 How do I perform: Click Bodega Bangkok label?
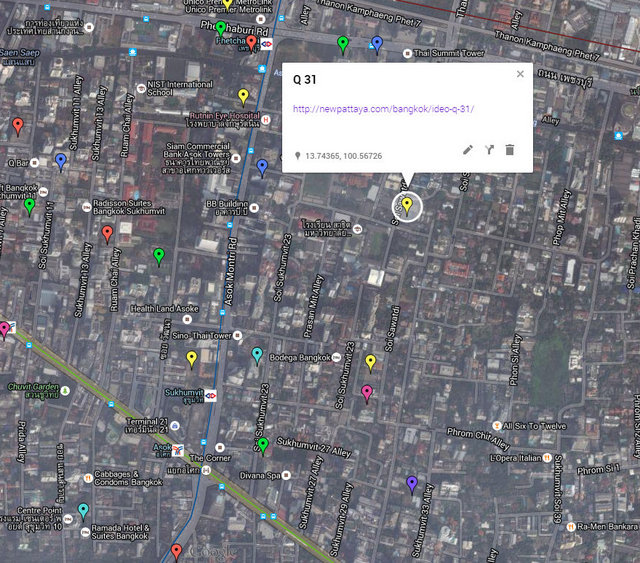click(x=300, y=358)
